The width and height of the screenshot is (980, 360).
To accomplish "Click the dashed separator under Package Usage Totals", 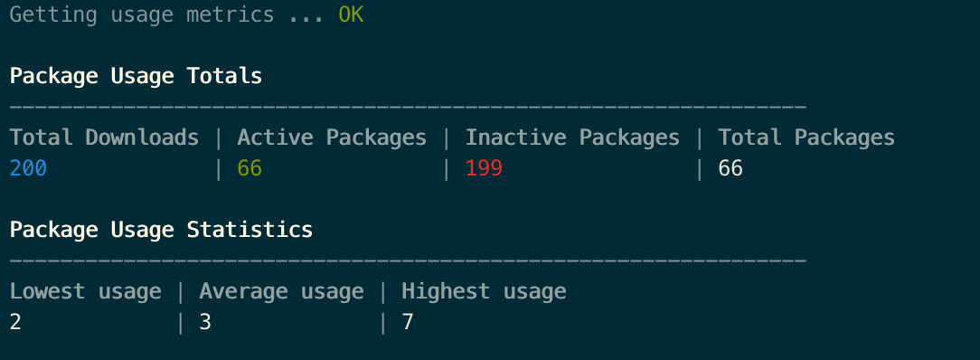I will 408,107.
